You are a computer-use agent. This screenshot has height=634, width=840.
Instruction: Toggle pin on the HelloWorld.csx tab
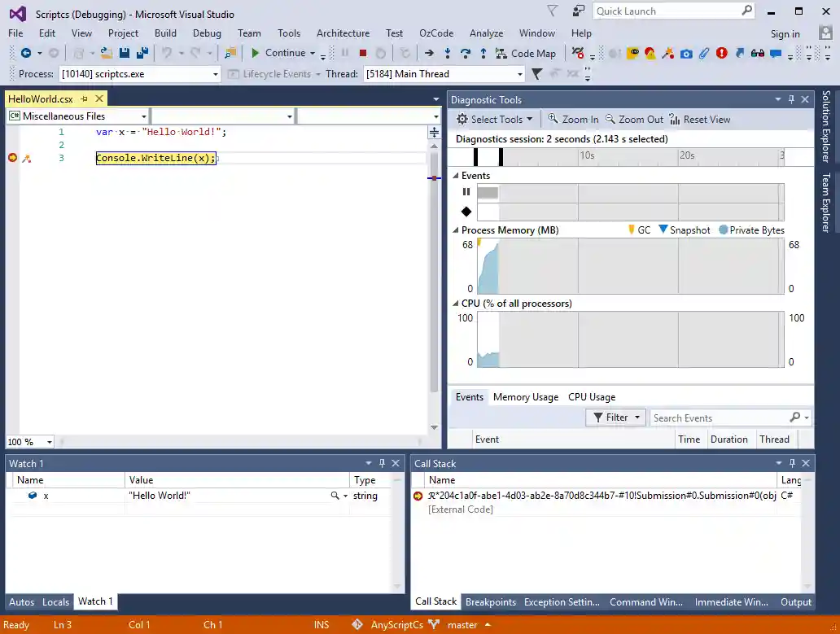tap(84, 99)
